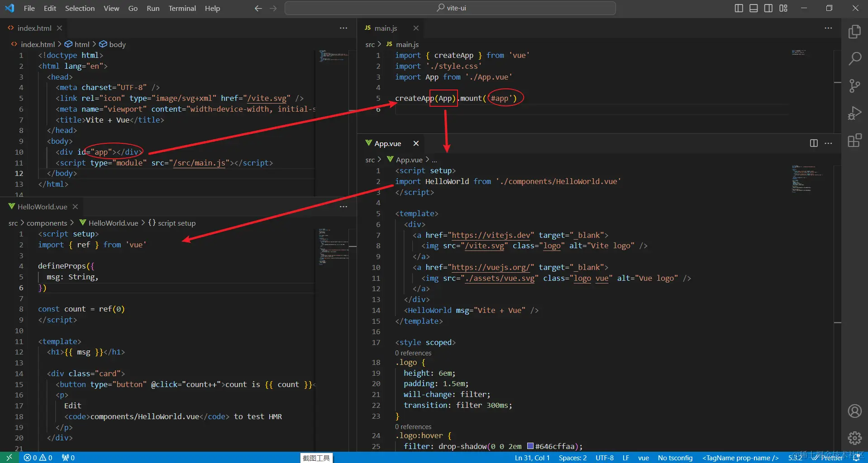Screen dimensions: 868x463
Task: Click the Spaces: 2 indentation setting
Action: [572, 458]
